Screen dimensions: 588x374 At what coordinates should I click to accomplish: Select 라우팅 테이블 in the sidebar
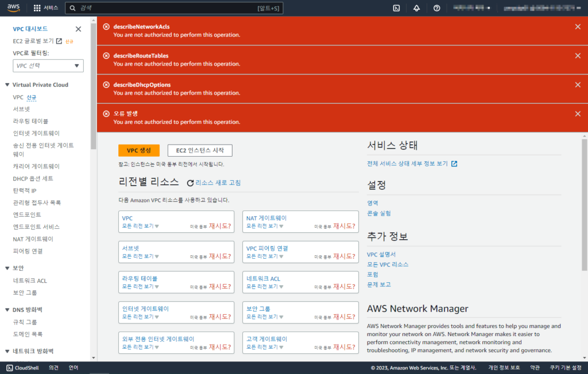pyautogui.click(x=31, y=121)
